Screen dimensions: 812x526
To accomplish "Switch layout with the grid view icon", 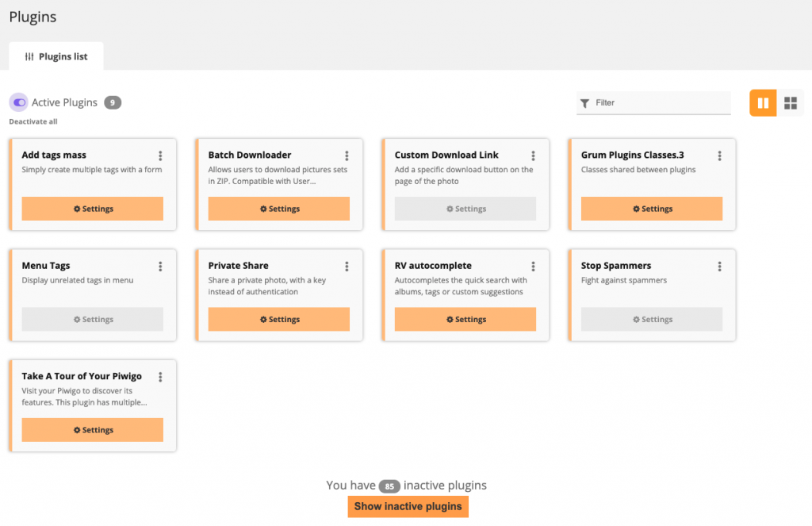I will click(791, 102).
